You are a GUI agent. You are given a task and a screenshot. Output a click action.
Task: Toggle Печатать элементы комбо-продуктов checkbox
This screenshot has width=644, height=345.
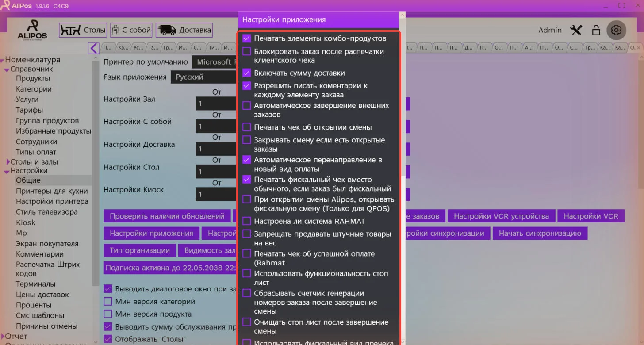point(247,38)
